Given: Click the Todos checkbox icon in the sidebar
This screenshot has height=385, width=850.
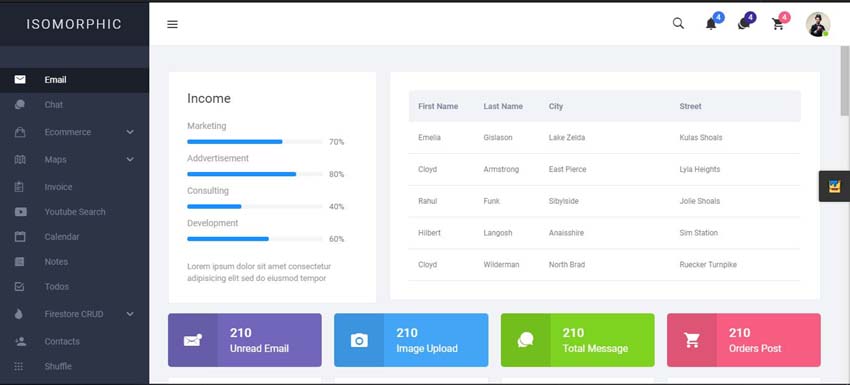Looking at the screenshot, I should [x=20, y=286].
